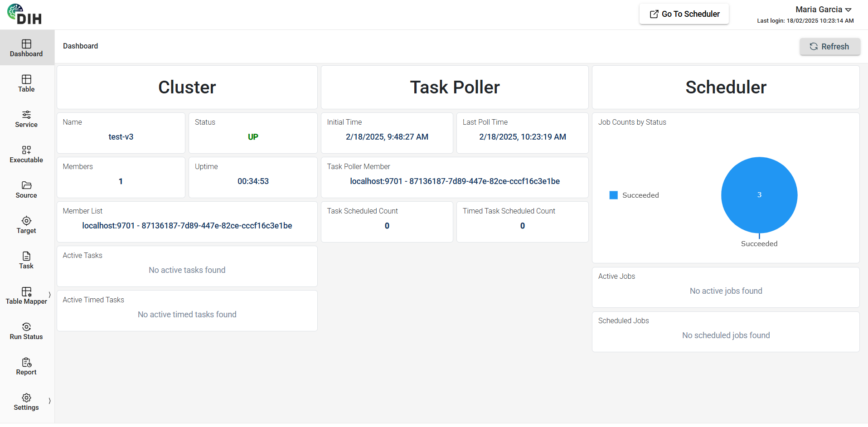Open the Report icon in sidebar
The image size is (868, 427).
pyautogui.click(x=26, y=362)
